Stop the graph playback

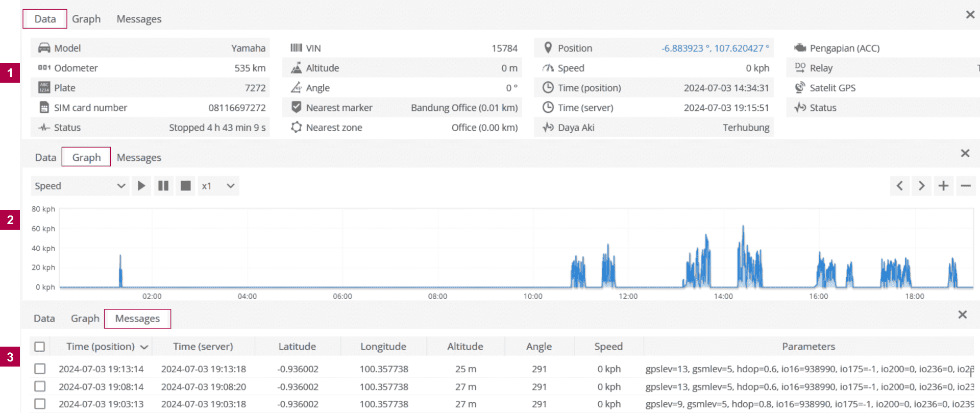(x=186, y=186)
